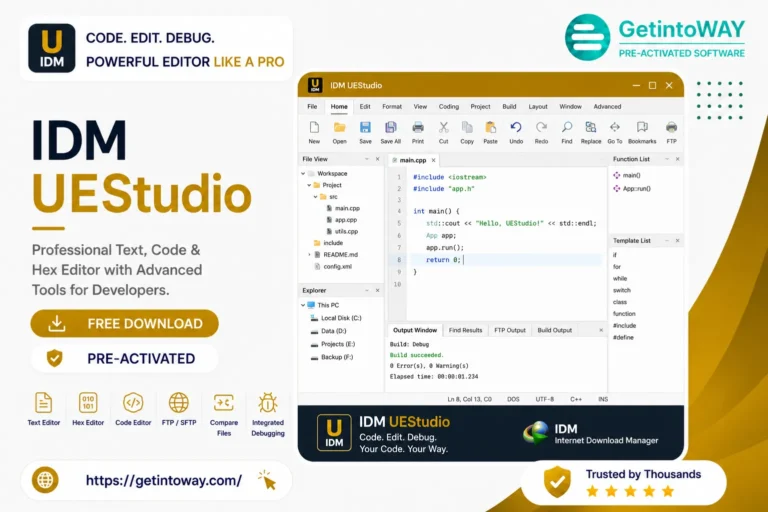The height and width of the screenshot is (512, 768).
Task: Click line number 8 in the gutter
Action: (x=399, y=260)
